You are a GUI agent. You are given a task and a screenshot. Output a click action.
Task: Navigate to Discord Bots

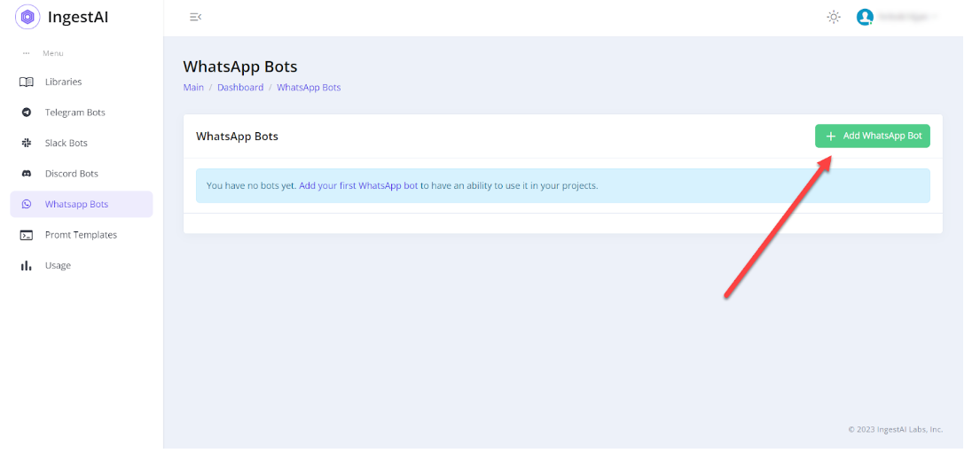tap(82, 174)
